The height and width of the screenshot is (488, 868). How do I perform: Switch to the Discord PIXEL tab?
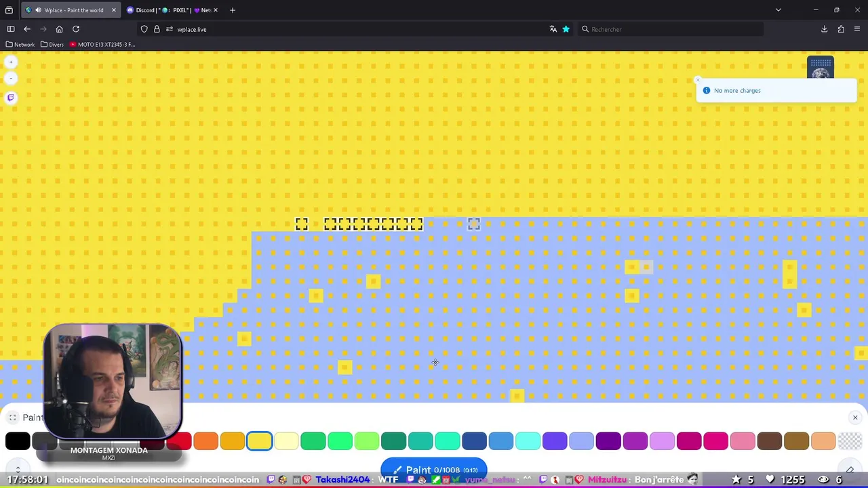pos(173,10)
